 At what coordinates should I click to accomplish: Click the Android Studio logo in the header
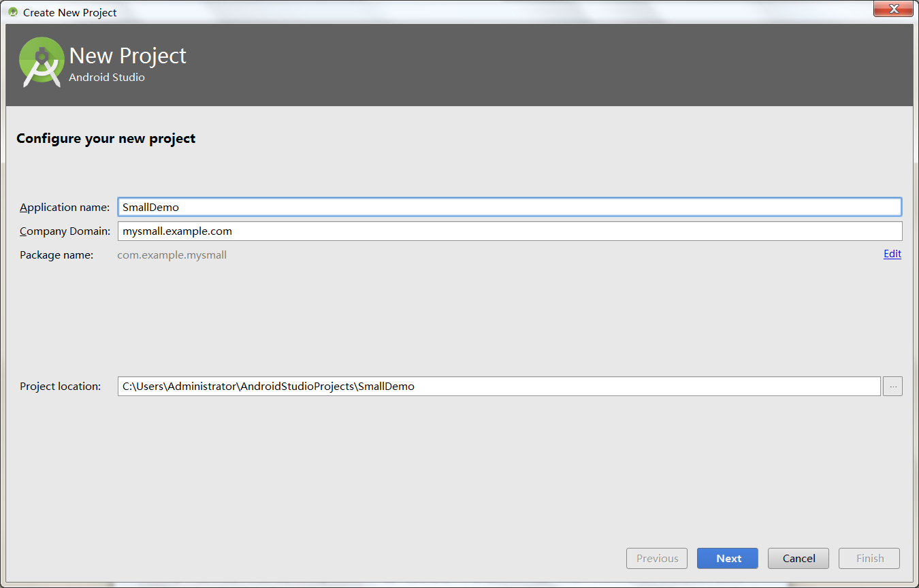click(x=42, y=62)
